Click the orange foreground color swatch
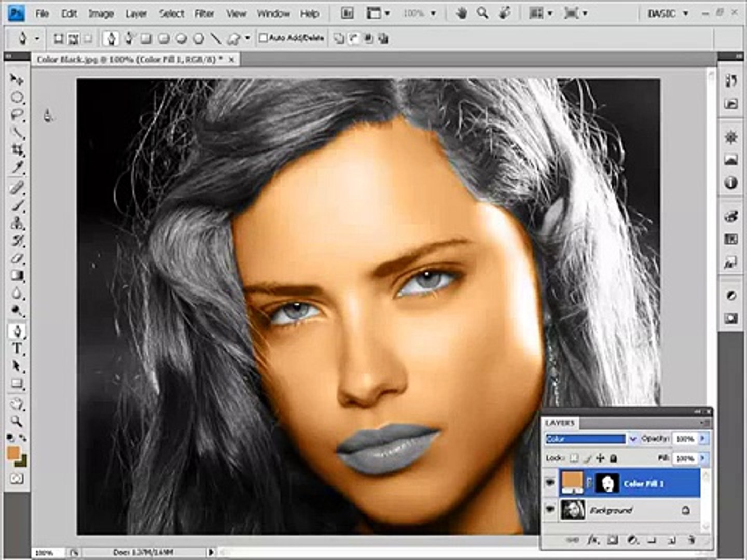747x560 pixels. click(x=13, y=454)
